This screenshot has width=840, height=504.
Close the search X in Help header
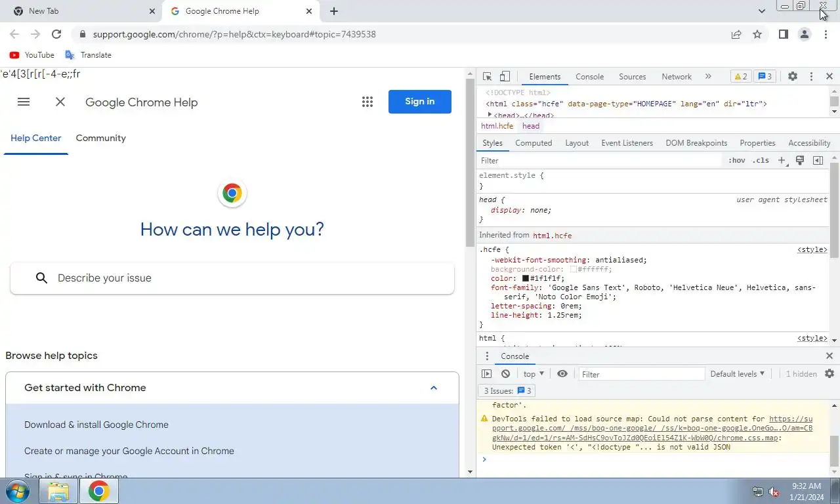pyautogui.click(x=60, y=102)
